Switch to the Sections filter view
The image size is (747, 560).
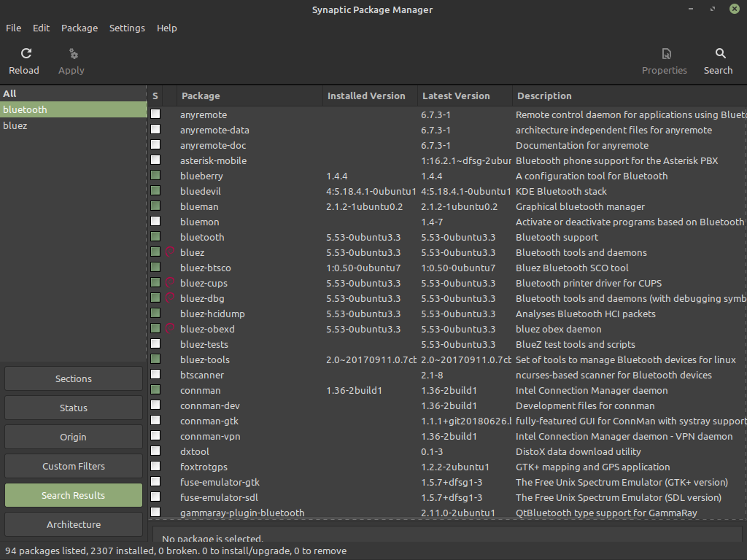(74, 378)
